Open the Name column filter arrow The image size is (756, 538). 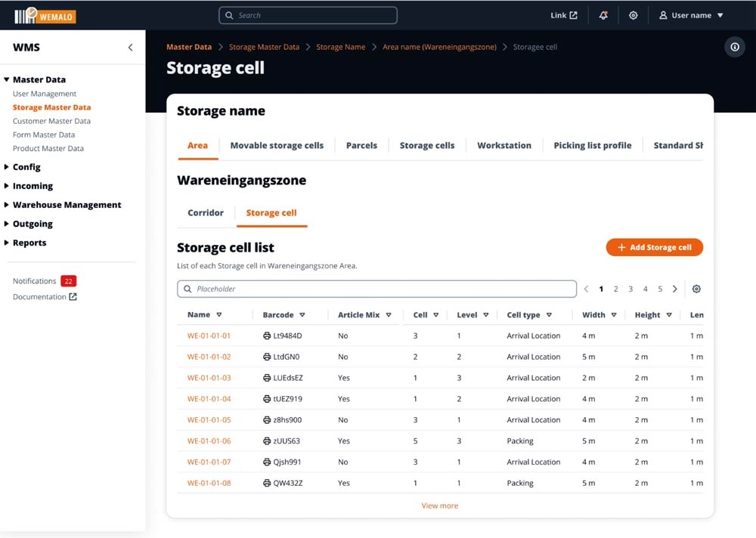(x=219, y=315)
